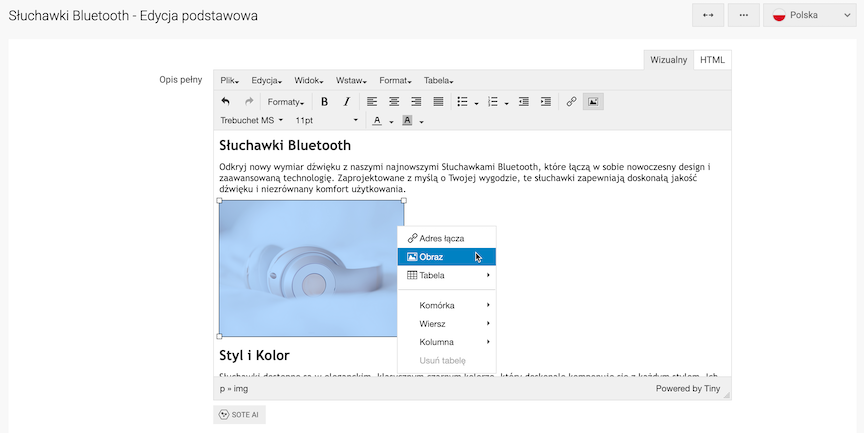Toggle italic formatting

coord(346,101)
